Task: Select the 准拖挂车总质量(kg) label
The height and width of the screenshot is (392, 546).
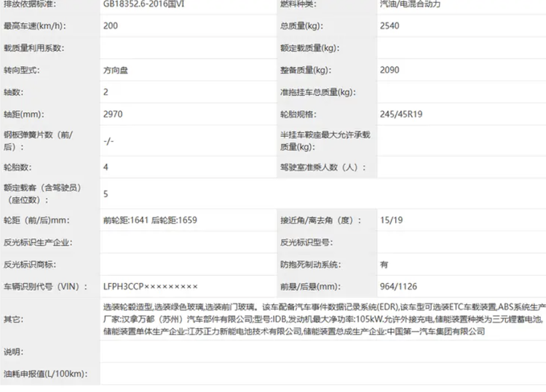Action: tap(317, 92)
